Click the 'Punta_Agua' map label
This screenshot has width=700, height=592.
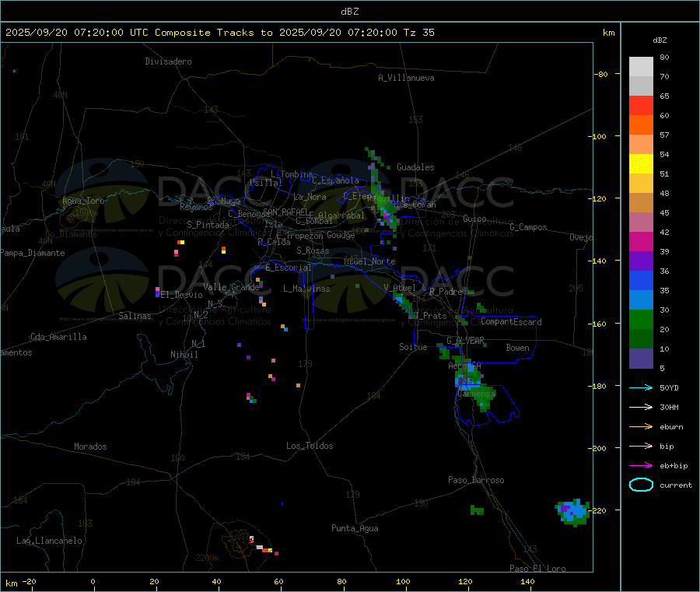click(355, 528)
